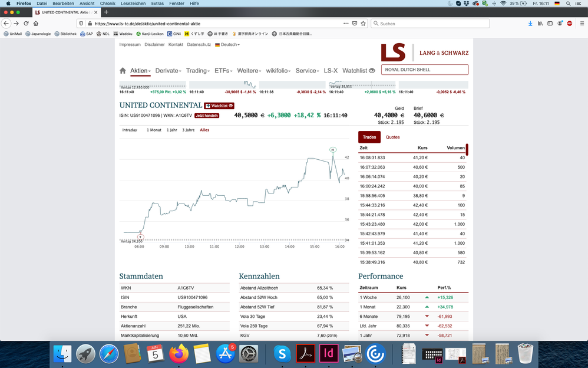Click the trades list scrollbar handle
The width and height of the screenshot is (588, 368).
pos(467,149)
